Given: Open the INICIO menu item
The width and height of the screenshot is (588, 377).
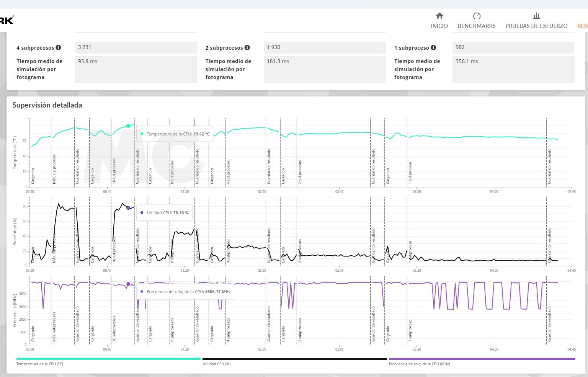Looking at the screenshot, I should click(x=439, y=26).
